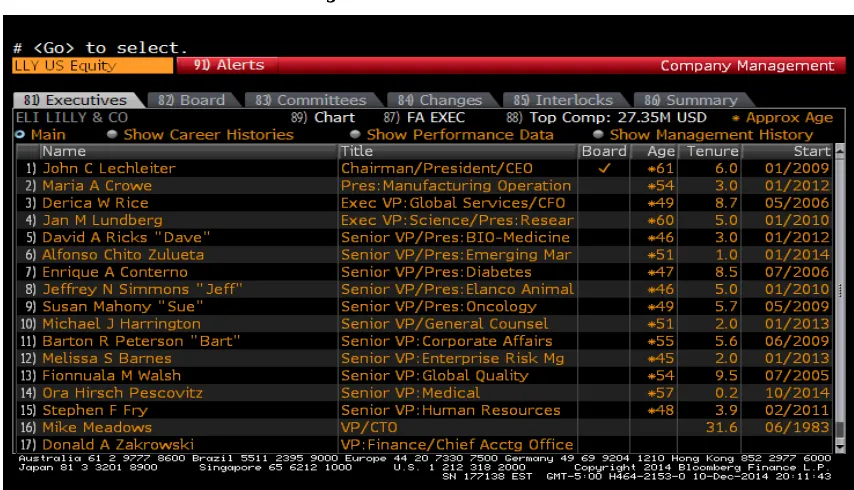Open executive Jeffrey N Simmons "Jeff"
This screenshot has width=854, height=490.
point(142,289)
